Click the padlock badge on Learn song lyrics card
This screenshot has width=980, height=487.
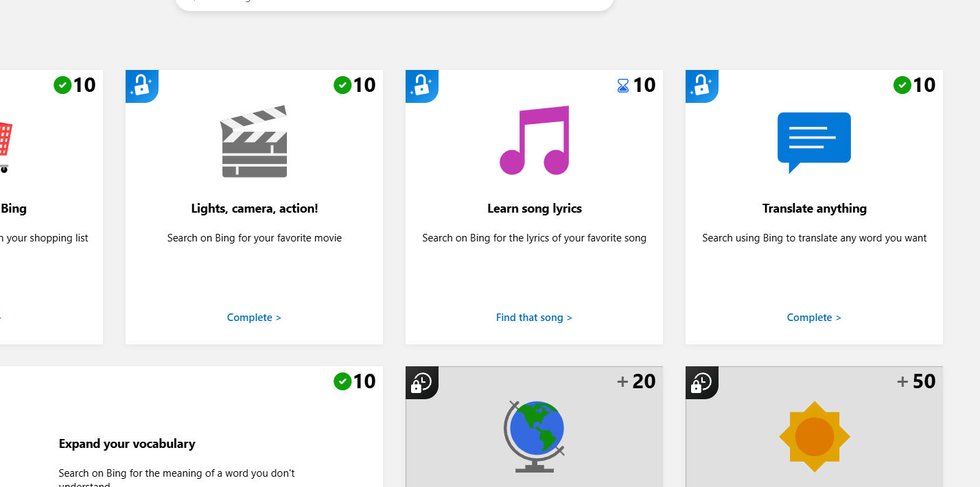point(421,85)
